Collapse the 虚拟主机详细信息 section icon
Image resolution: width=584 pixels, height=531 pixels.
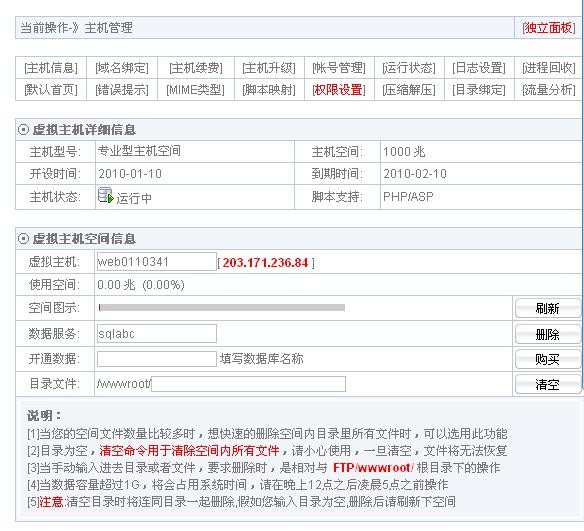click(23, 130)
